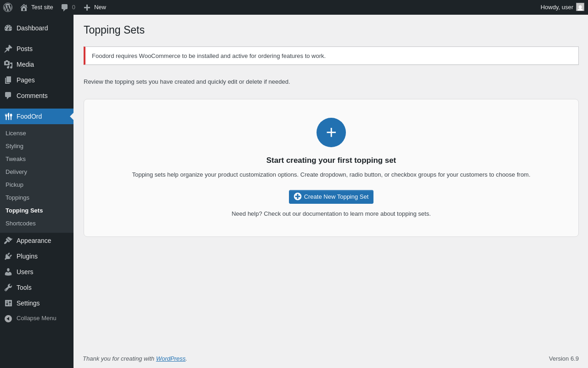This screenshot has width=588, height=368.
Task: Open Test site home icon
Action: (24, 7)
